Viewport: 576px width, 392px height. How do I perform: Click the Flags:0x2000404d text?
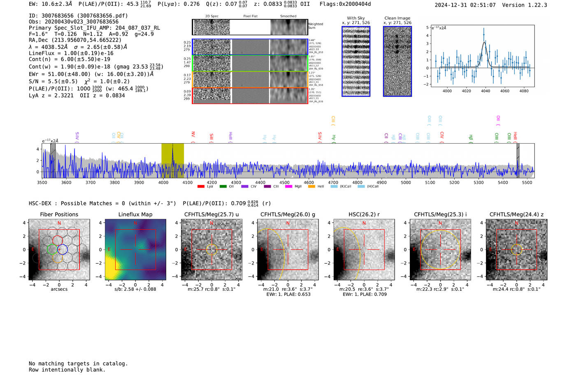coord(345,4)
